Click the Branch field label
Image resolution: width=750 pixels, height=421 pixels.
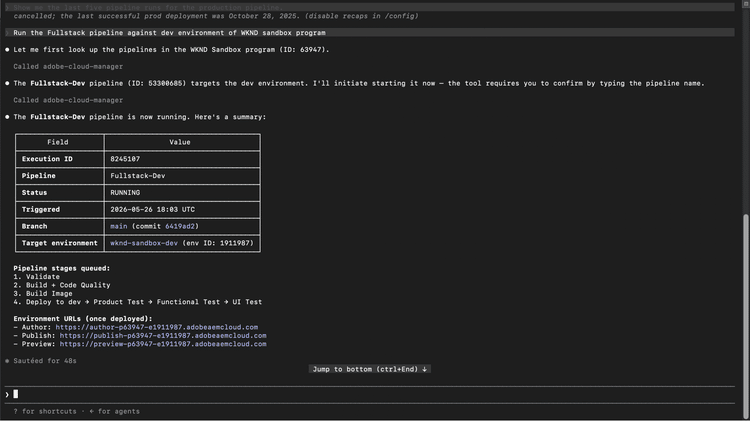tap(34, 226)
